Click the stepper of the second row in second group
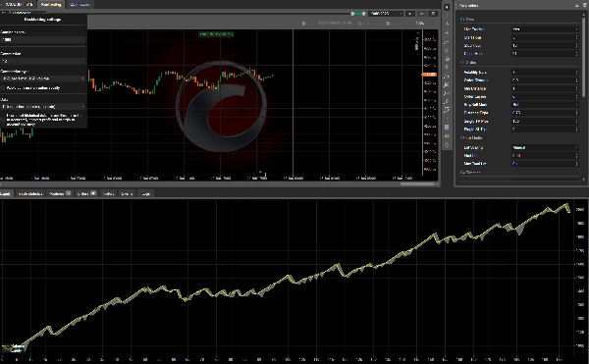This screenshot has width=589, height=364. [576, 79]
